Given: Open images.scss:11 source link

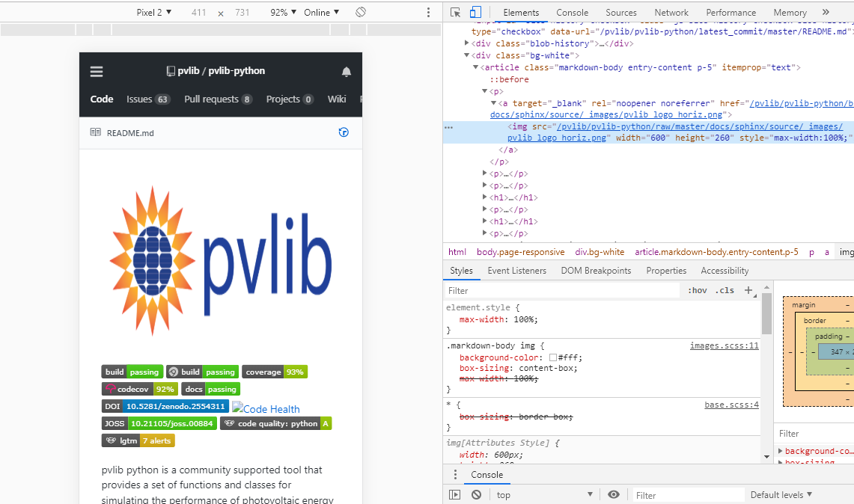Looking at the screenshot, I should (724, 345).
